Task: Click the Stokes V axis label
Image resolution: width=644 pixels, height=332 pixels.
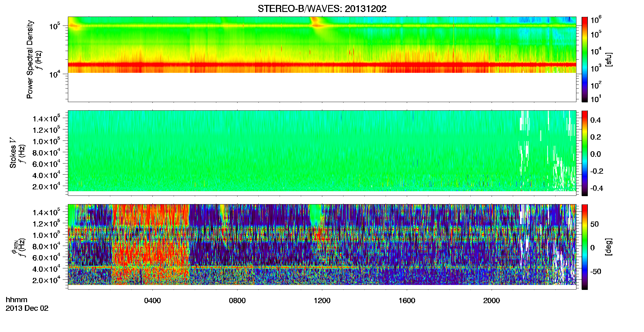Action: tap(13, 153)
